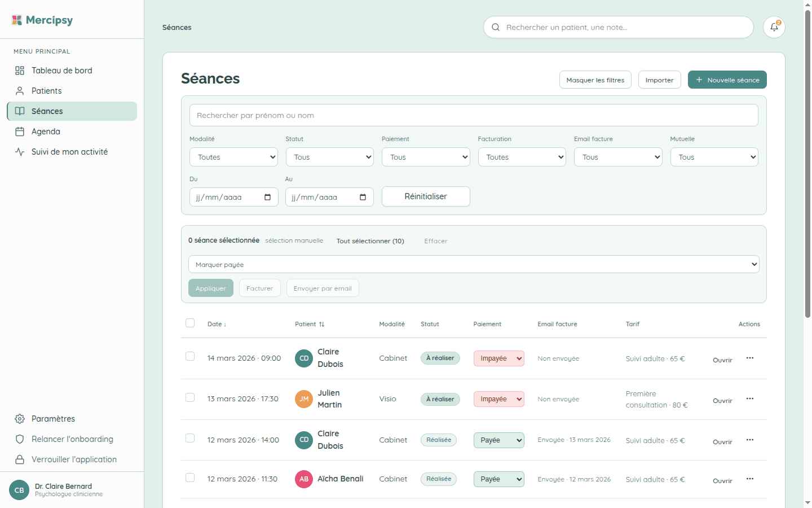812x508 pixels.
Task: Click the AB avatar of Aïcha Benali
Action: coord(304,479)
